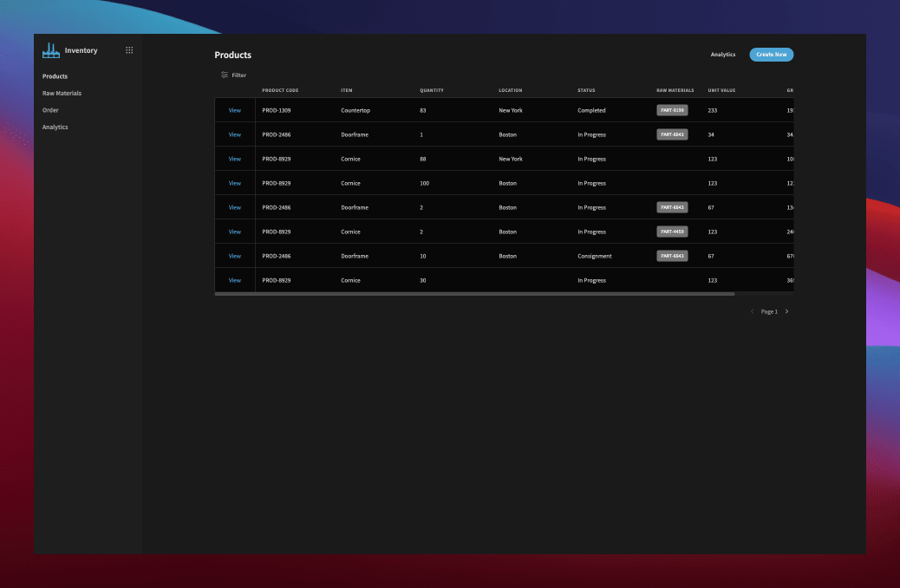Open the Order section from the sidebar

[50, 110]
